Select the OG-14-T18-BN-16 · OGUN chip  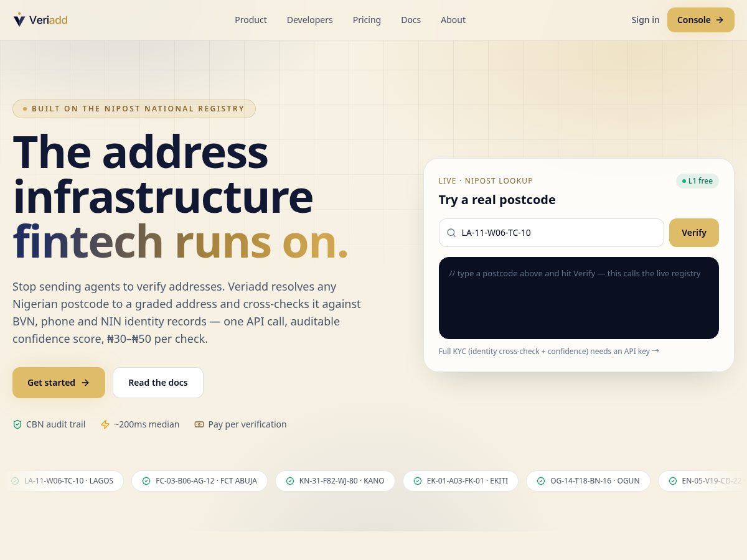(x=588, y=481)
